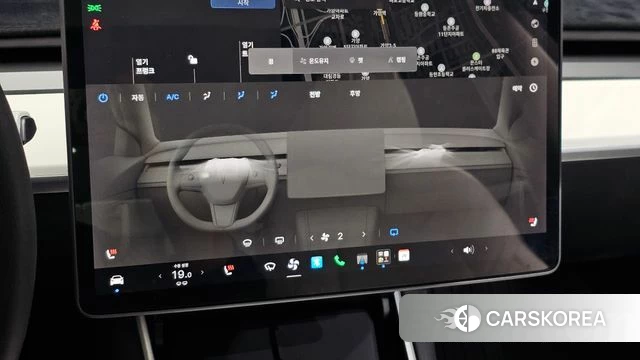Open the Calendar app
Image resolution: width=640 pixels, height=360 pixels.
pos(403,256)
